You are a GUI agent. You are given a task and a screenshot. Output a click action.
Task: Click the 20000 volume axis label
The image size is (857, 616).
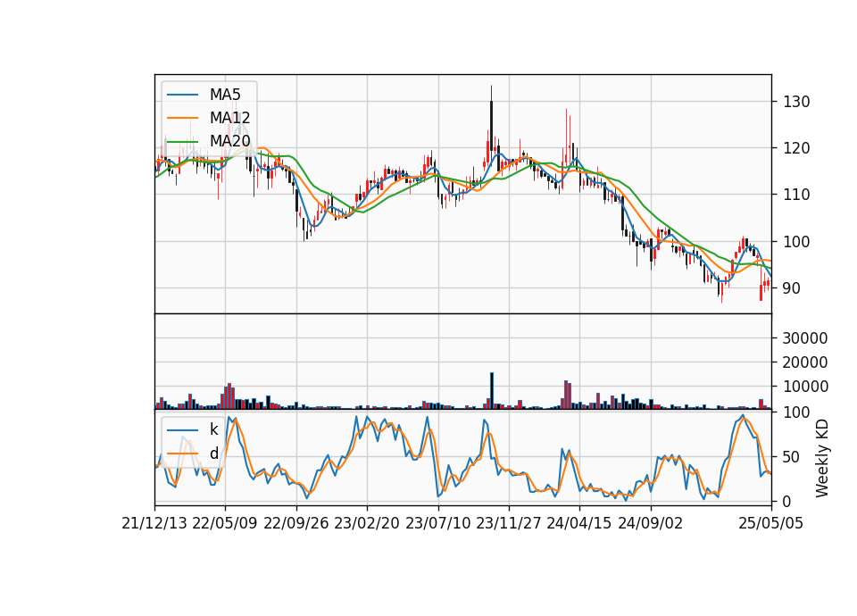(805, 362)
